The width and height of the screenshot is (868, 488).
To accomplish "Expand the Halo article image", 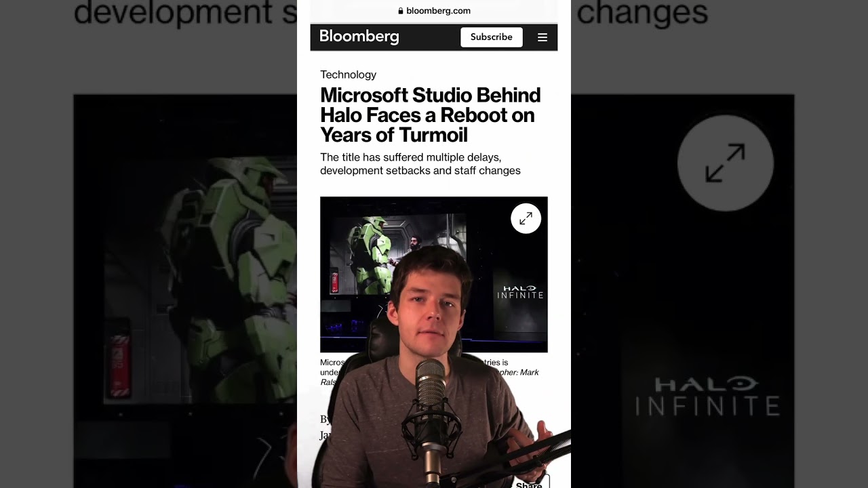I will (x=526, y=218).
